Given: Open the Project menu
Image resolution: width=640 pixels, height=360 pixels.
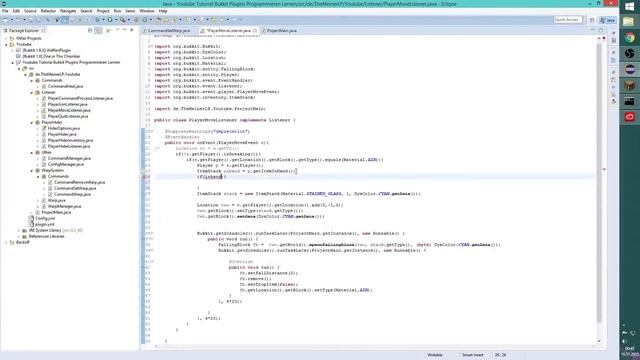Looking at the screenshot, I should pyautogui.click(x=103, y=11).
